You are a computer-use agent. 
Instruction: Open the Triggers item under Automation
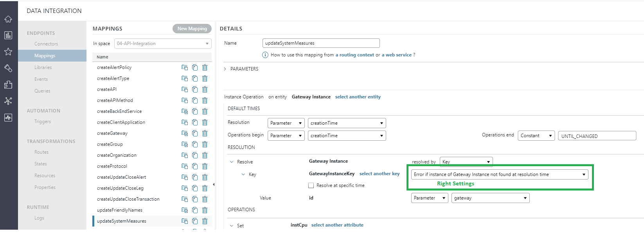point(43,122)
